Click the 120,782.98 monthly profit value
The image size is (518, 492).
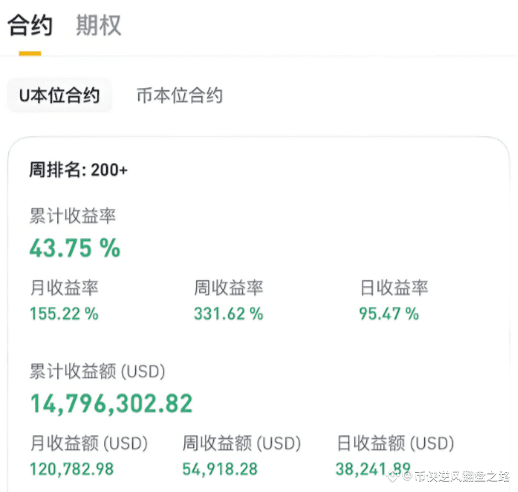tap(72, 469)
